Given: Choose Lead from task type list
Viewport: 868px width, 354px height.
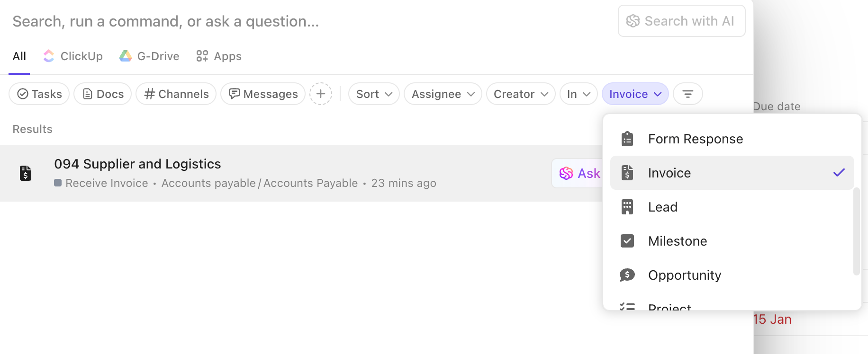Looking at the screenshot, I should coord(662,207).
